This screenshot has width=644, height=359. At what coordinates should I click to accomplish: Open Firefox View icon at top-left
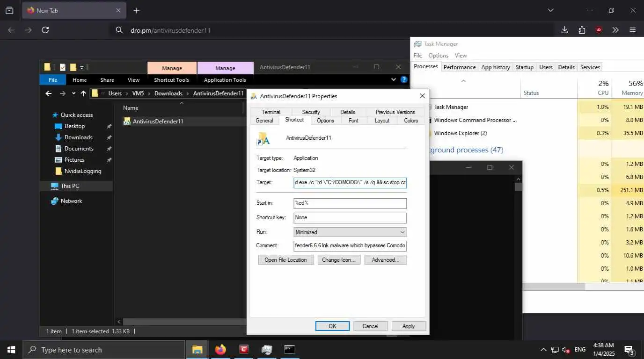[9, 10]
